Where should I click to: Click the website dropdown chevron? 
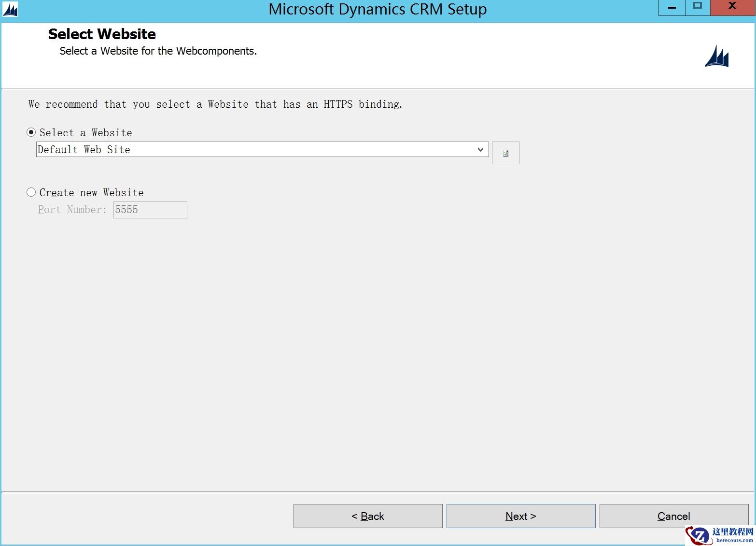click(480, 149)
